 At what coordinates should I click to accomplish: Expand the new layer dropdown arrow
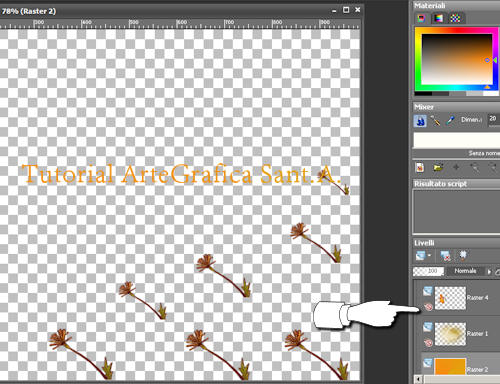point(429,256)
